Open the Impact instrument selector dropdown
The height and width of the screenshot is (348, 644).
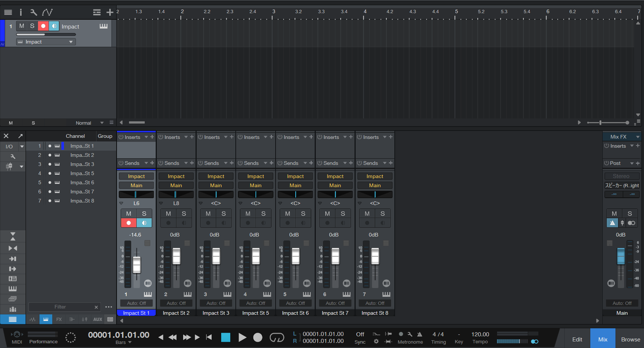[46, 42]
